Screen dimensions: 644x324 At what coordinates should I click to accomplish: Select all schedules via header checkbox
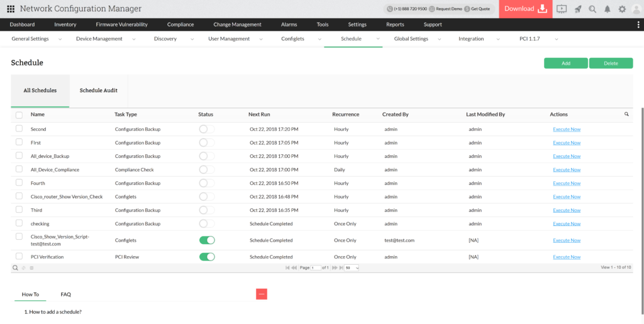click(19, 115)
